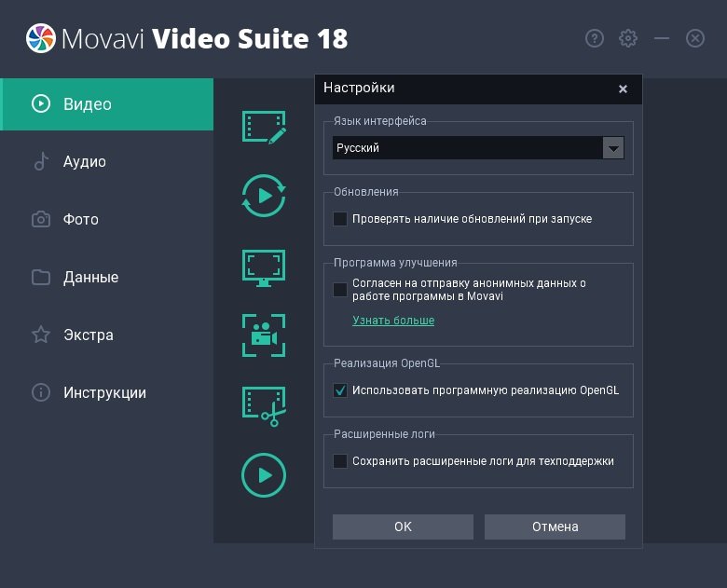Click the video editing icon with pencil

(x=264, y=127)
